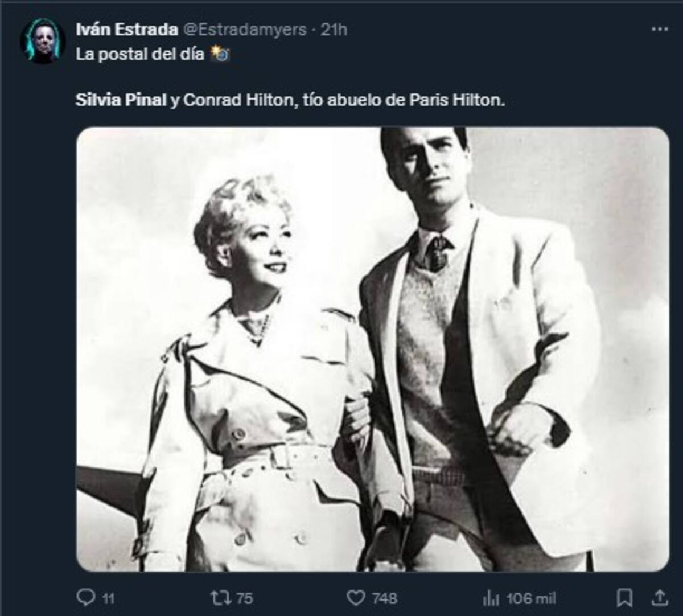This screenshot has width=683, height=616.
Task: Click the Iván Estrada display name
Action: [126, 30]
